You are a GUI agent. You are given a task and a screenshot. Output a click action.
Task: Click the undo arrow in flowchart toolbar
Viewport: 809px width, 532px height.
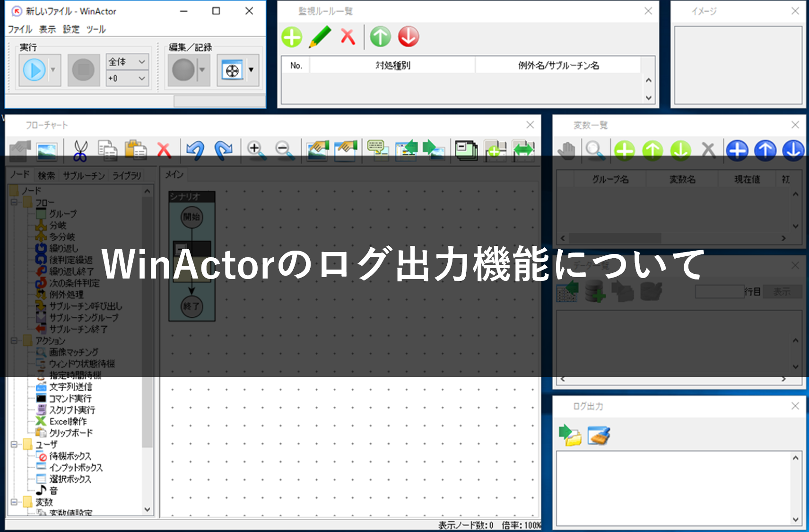(x=195, y=150)
